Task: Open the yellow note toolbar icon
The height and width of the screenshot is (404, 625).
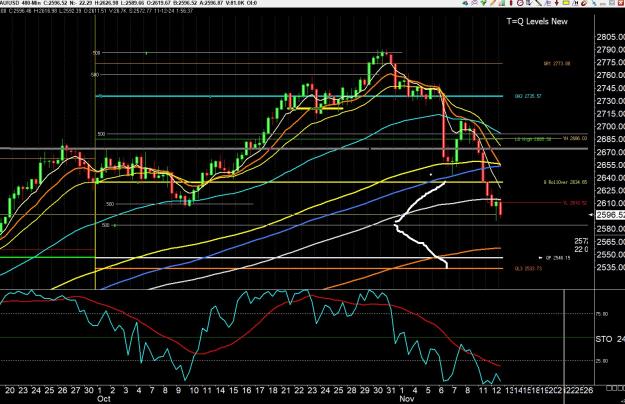Action: (566, 2)
